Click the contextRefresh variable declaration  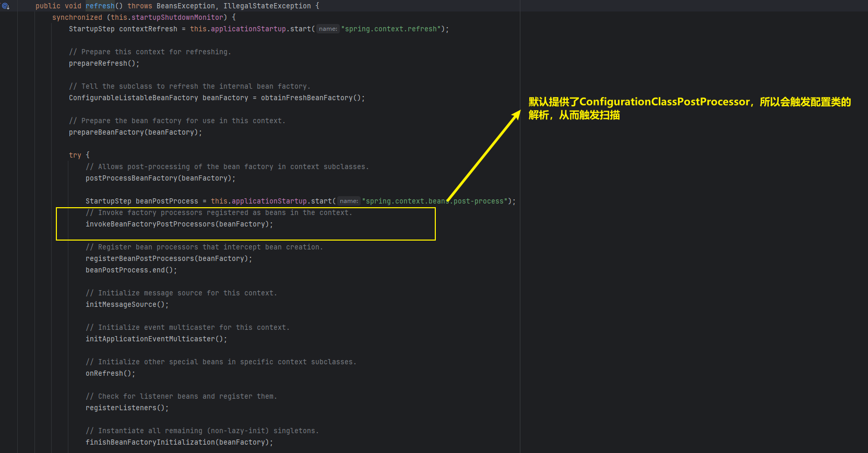[x=148, y=29]
